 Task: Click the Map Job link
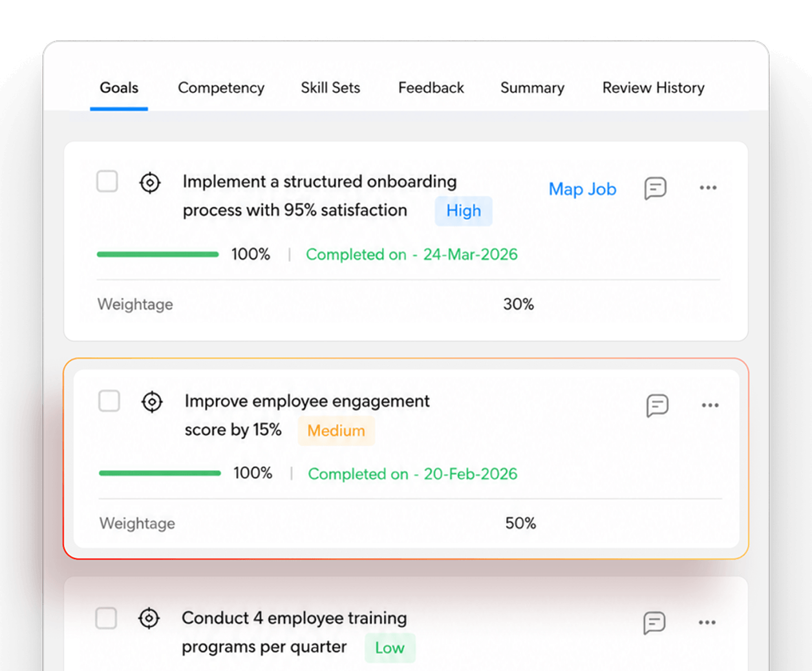[x=582, y=189]
